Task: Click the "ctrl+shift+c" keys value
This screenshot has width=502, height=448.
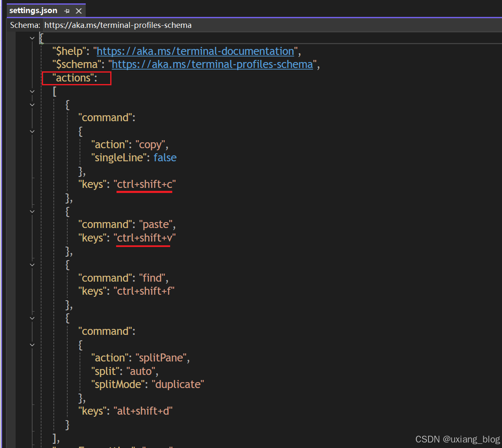Action: pyautogui.click(x=144, y=185)
